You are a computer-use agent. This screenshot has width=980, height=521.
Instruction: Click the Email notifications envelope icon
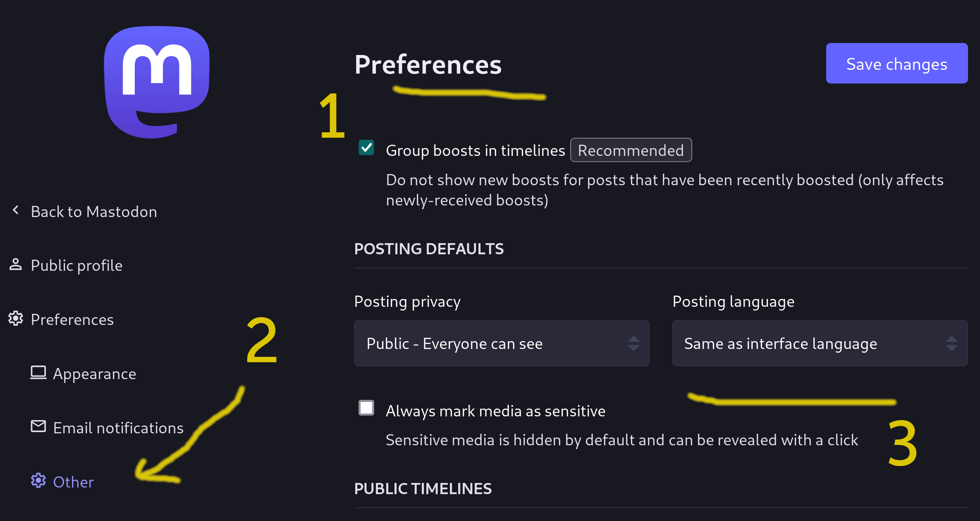click(x=38, y=426)
